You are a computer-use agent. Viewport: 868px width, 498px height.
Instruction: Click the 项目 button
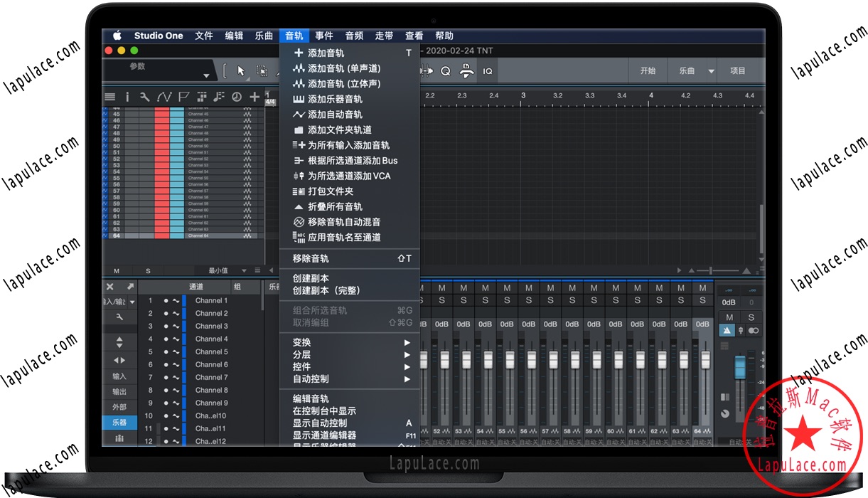738,71
